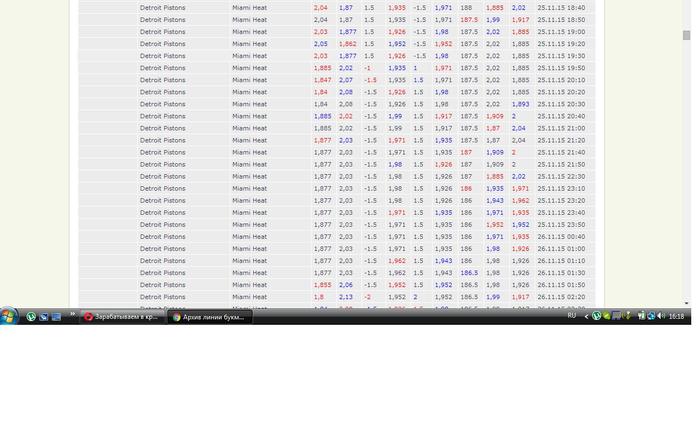Select timestamp 26.11.15 01:30
This screenshot has width=700, height=447.
[x=561, y=273]
